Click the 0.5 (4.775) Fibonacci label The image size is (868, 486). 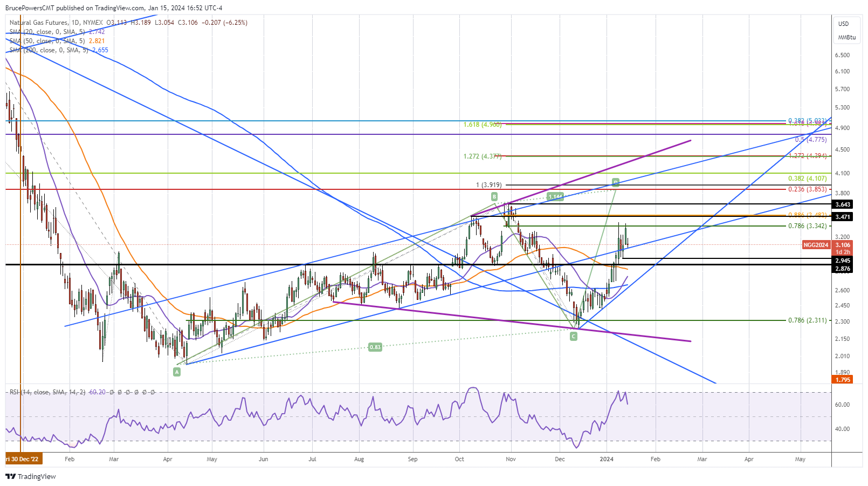pos(811,140)
